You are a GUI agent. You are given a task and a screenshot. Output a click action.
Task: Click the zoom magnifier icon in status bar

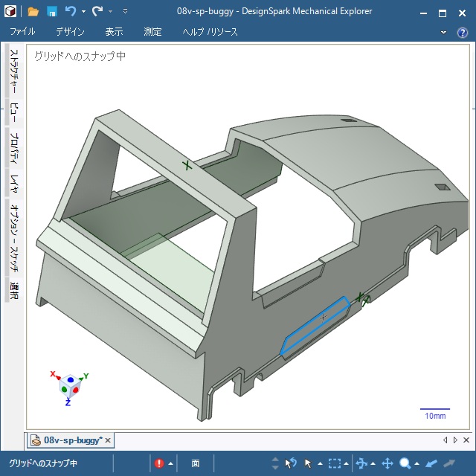405,463
